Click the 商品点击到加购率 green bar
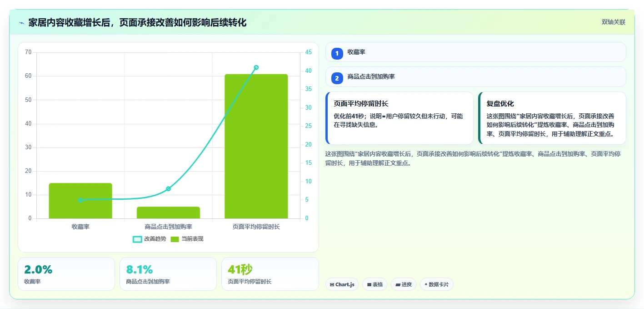 (x=168, y=213)
